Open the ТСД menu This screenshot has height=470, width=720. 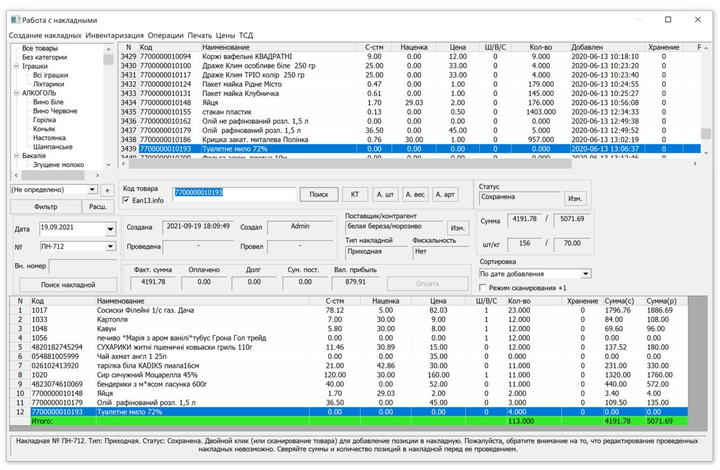(x=246, y=35)
